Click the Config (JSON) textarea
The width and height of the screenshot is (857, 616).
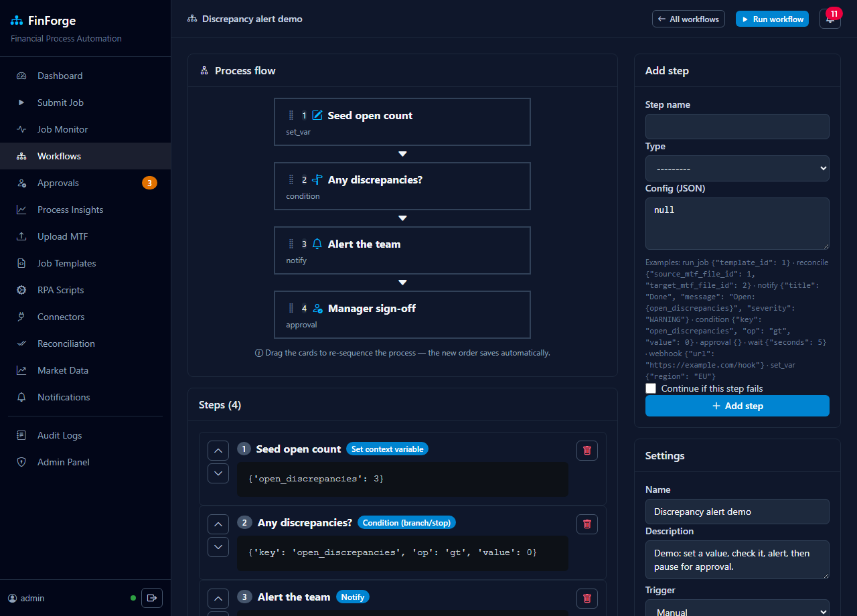click(737, 224)
